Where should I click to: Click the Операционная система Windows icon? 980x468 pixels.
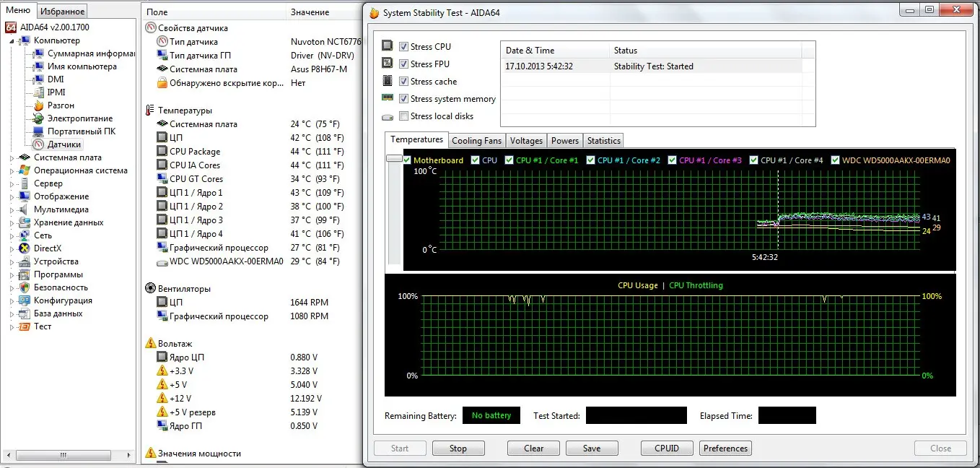(x=25, y=170)
